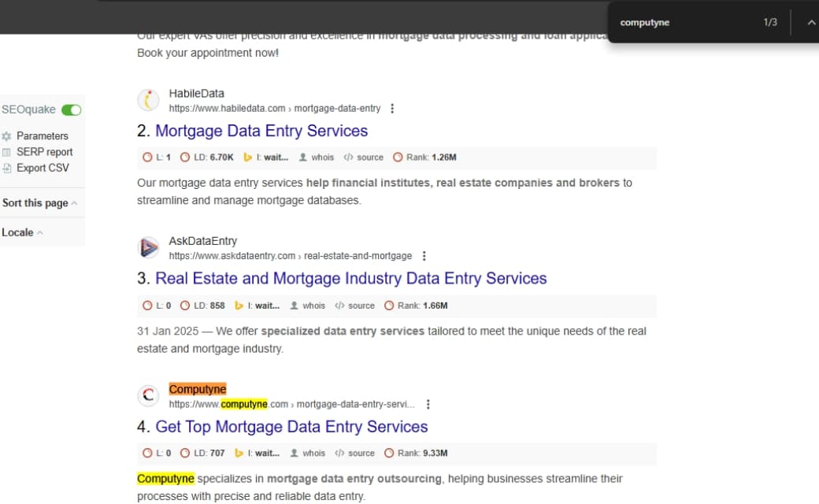The image size is (819, 504).
Task: Click the 1/3 find match counter
Action: (770, 23)
